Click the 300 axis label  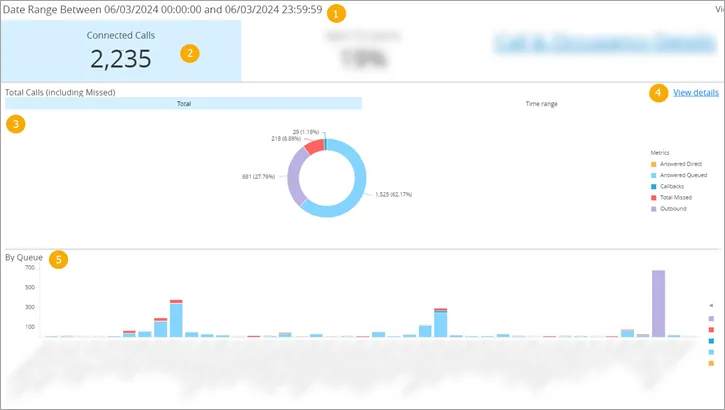click(30, 307)
